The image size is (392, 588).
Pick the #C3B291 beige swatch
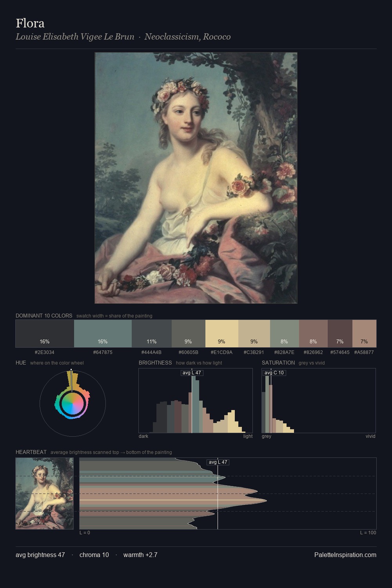click(x=254, y=334)
